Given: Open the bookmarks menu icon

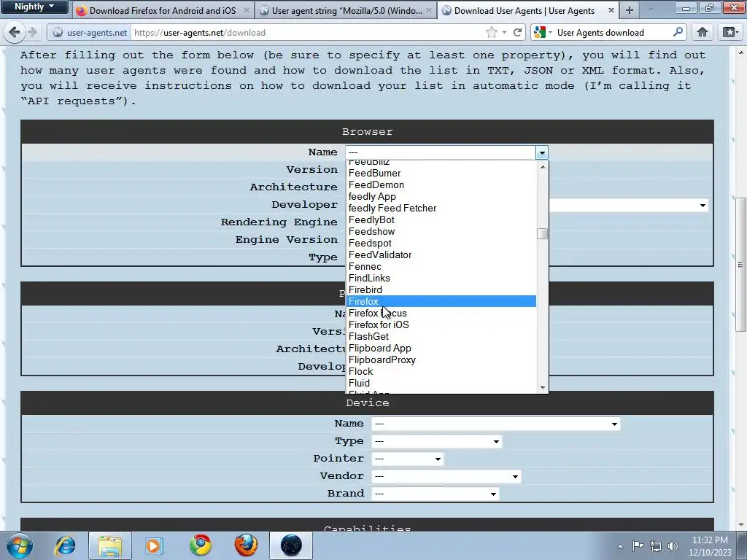Looking at the screenshot, I should click(729, 32).
